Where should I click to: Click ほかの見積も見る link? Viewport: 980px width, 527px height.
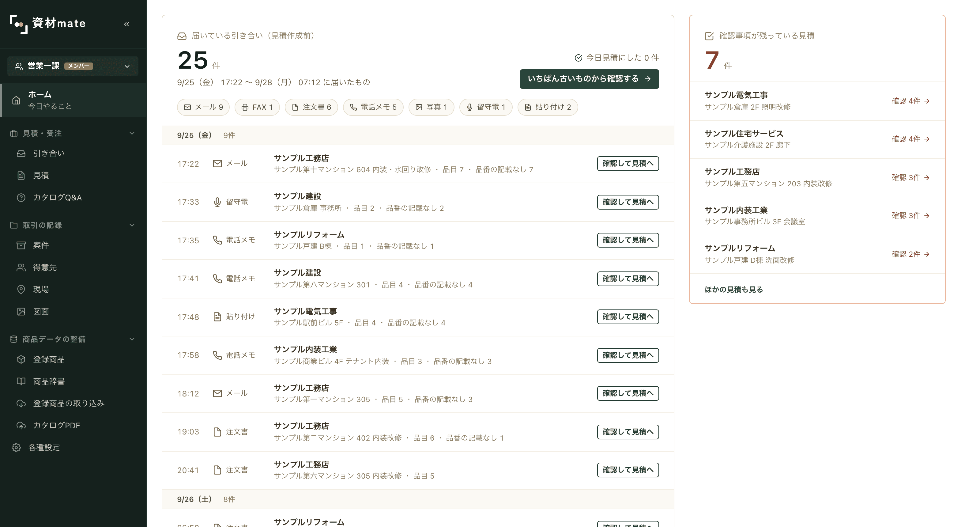pyautogui.click(x=733, y=290)
